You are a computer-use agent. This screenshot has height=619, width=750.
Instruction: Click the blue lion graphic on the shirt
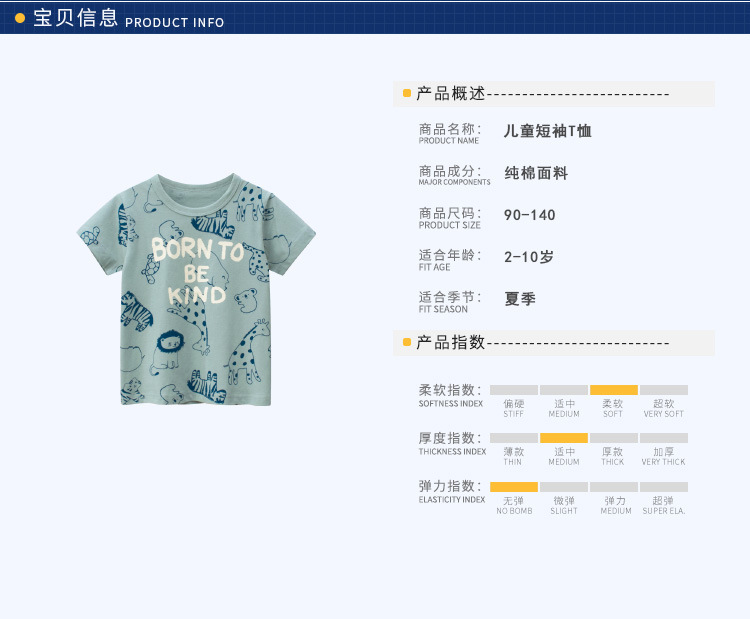coord(165,352)
